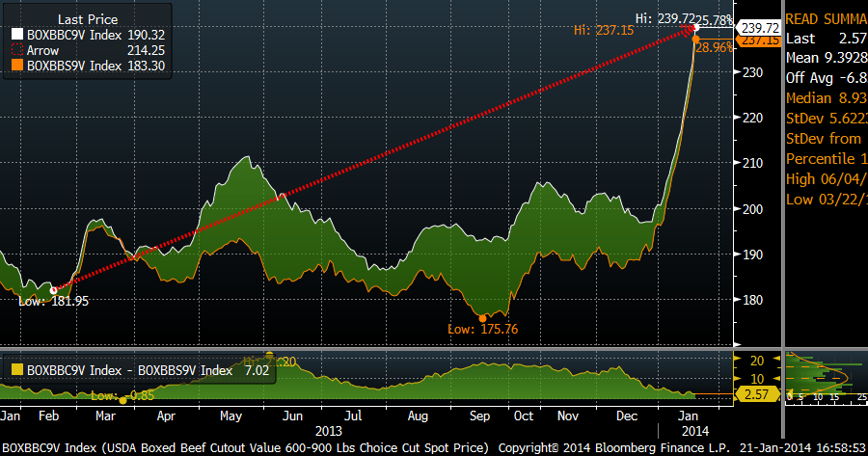
Task: Open the READ SUMMARY statistics header
Action: tap(827, 18)
